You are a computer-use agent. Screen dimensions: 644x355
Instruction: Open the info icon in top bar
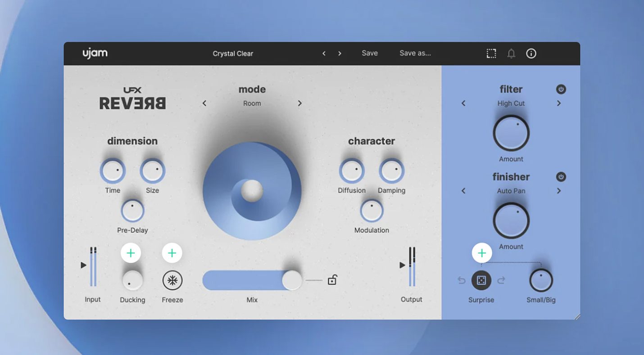tap(531, 54)
